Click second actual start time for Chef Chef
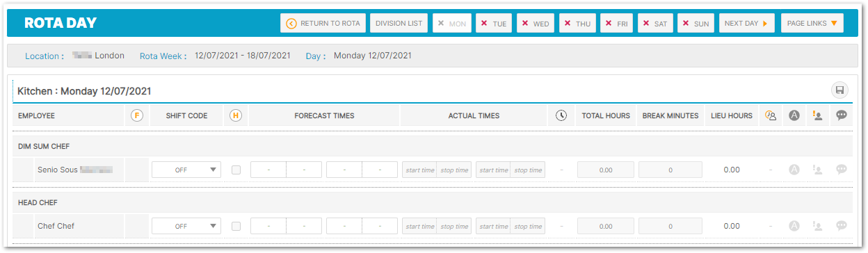868x253 pixels. point(493,227)
